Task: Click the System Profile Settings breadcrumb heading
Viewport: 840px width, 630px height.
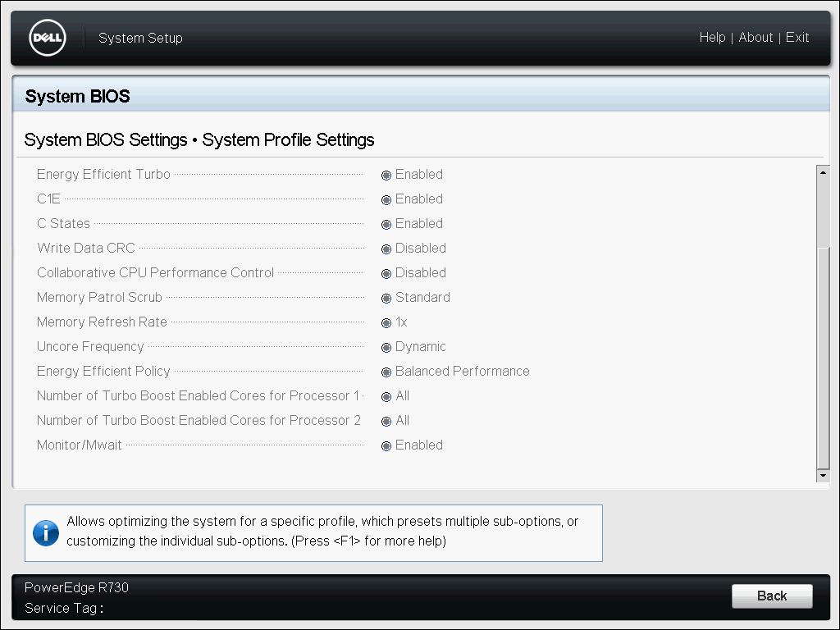Action: click(288, 139)
